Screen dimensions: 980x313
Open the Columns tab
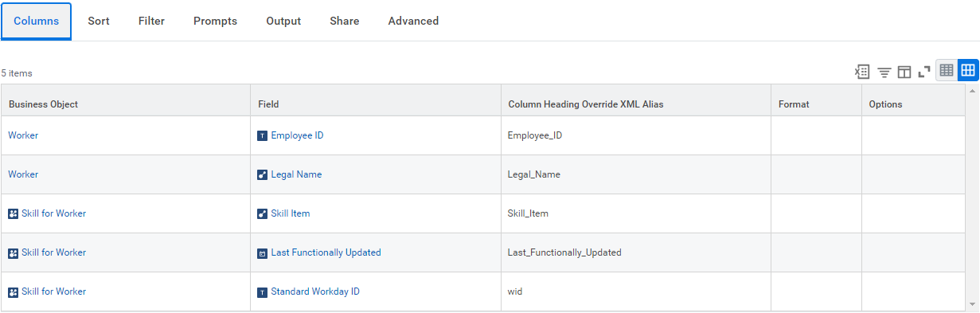37,22
